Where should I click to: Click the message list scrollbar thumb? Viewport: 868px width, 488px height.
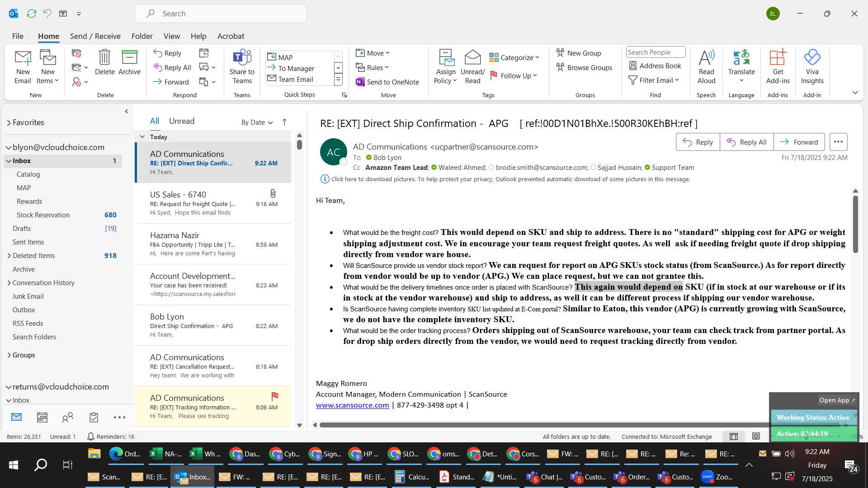click(299, 145)
